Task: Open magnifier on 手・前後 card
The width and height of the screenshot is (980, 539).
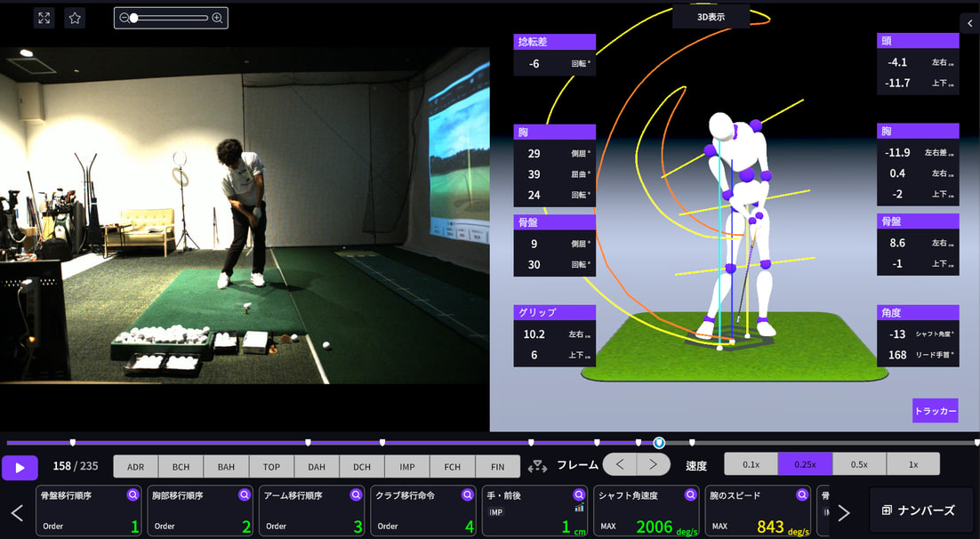Action: coord(580,495)
